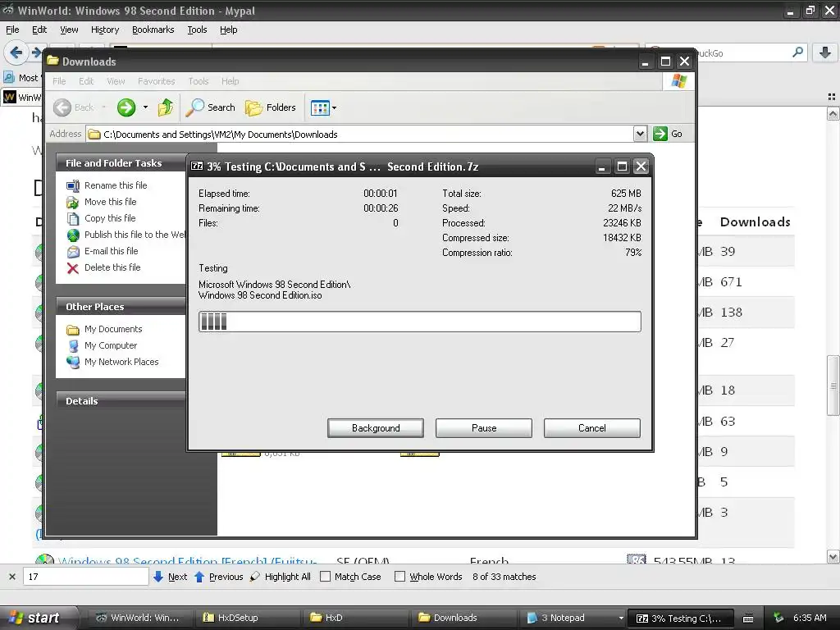
Task: Collapse the Other Places panel
Action: click(121, 307)
